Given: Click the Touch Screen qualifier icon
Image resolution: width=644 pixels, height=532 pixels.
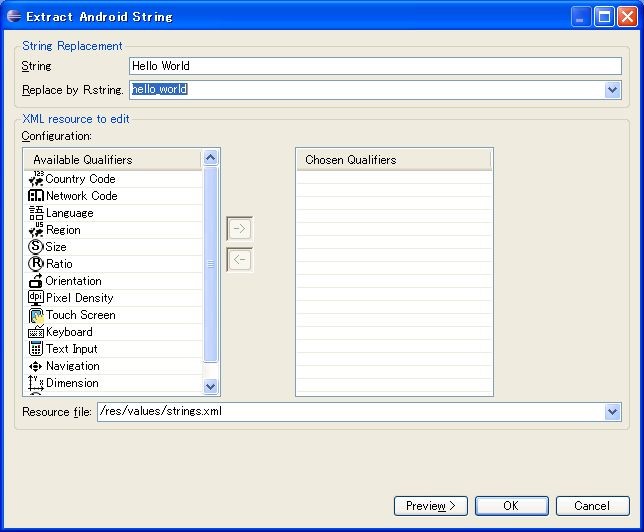Looking at the screenshot, I should [36, 315].
